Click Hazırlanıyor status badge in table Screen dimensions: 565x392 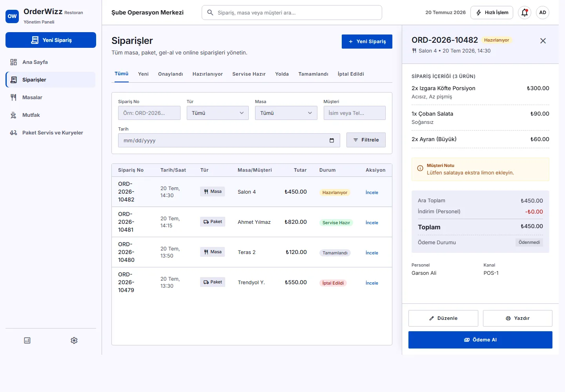(x=335, y=192)
